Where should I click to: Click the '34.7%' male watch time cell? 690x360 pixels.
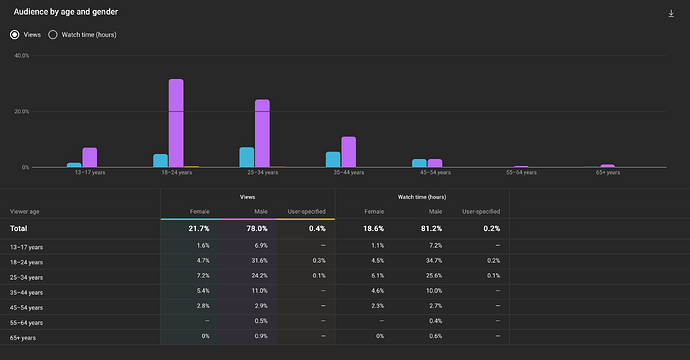point(434,261)
